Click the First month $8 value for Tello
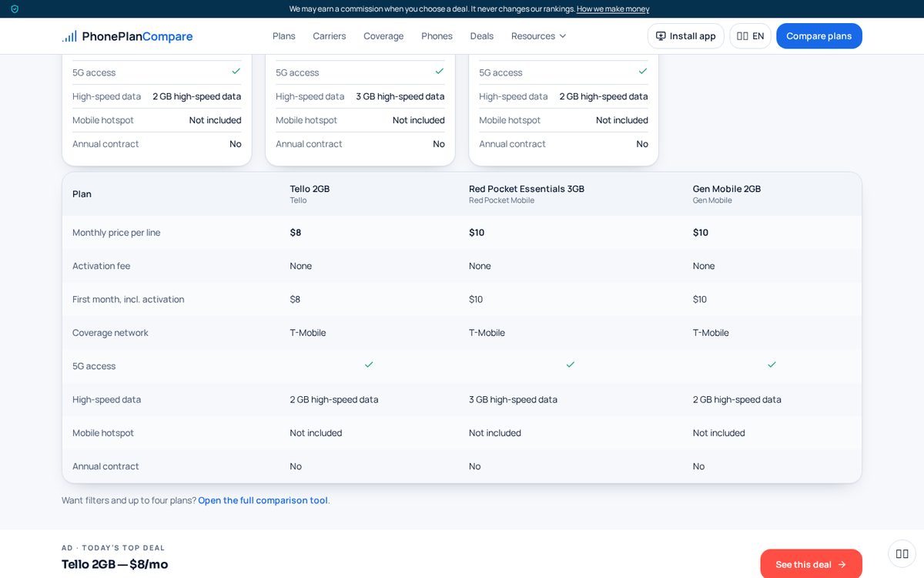 coord(295,299)
